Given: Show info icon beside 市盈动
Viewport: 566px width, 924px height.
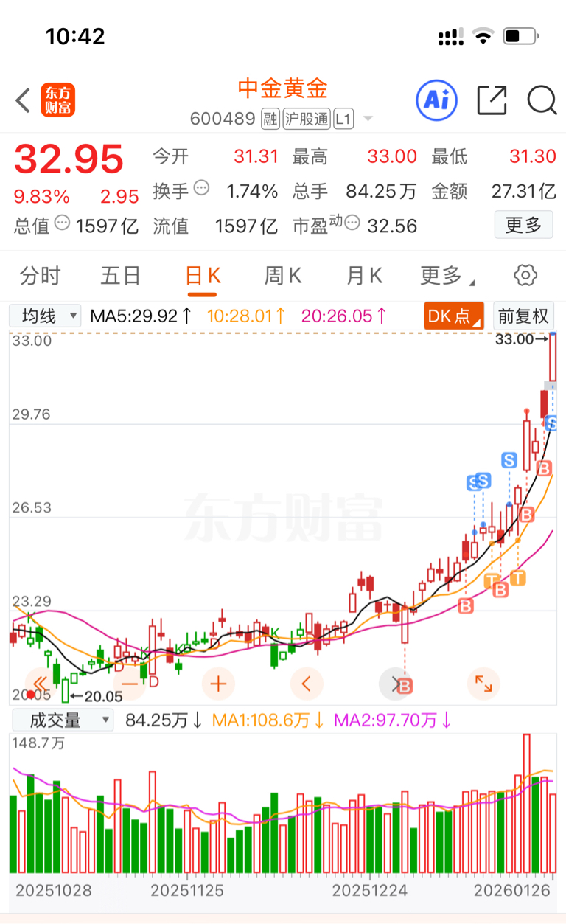Looking at the screenshot, I should (352, 223).
